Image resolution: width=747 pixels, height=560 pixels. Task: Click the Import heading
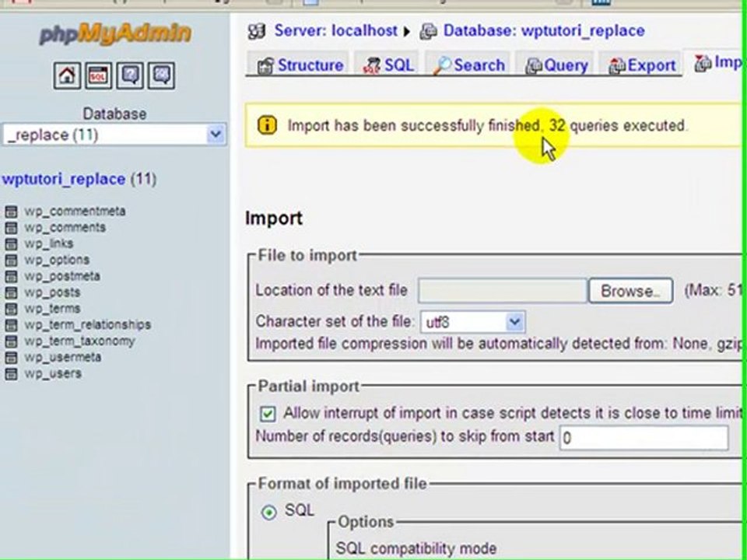click(x=274, y=218)
